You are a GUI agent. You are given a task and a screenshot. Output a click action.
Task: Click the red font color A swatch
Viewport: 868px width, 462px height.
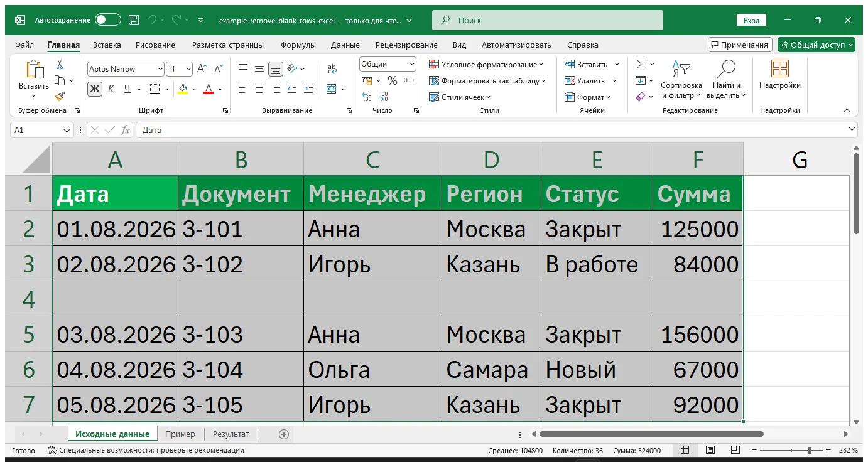pos(209,89)
